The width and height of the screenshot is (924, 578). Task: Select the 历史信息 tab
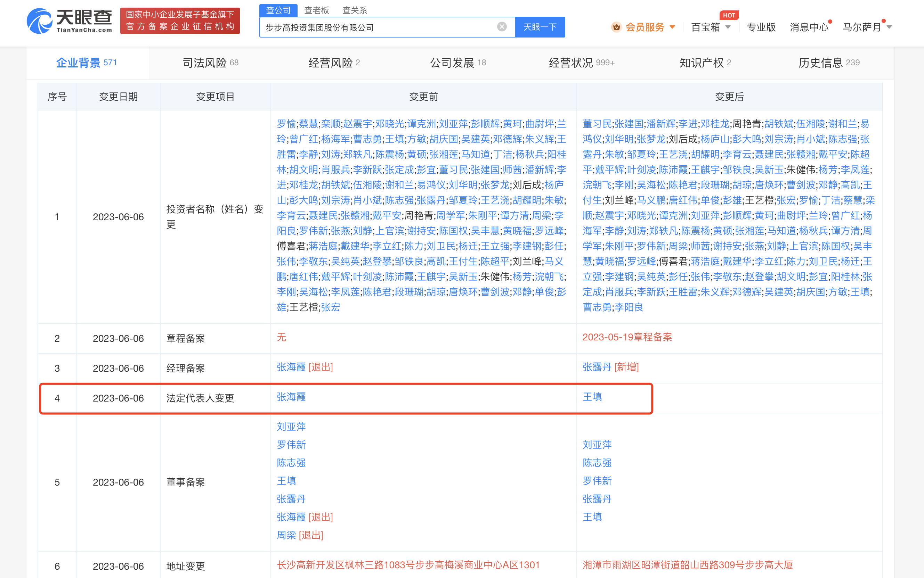coord(829,63)
